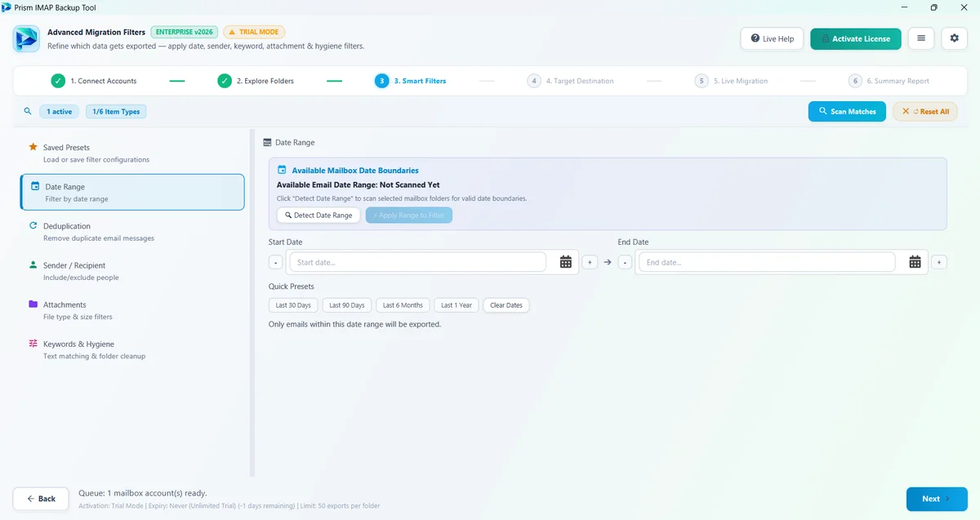This screenshot has height=520, width=980.
Task: Click the Prism app logo icon
Action: click(x=26, y=38)
